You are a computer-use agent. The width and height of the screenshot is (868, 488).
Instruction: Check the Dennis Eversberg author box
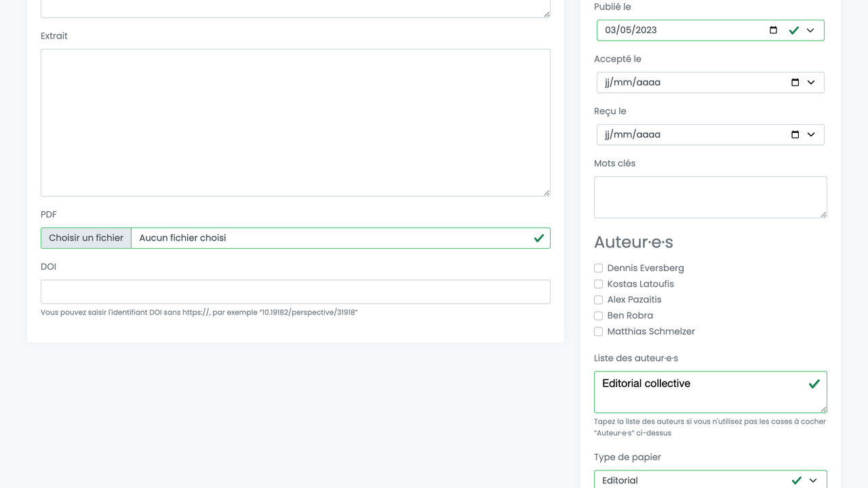click(x=598, y=268)
